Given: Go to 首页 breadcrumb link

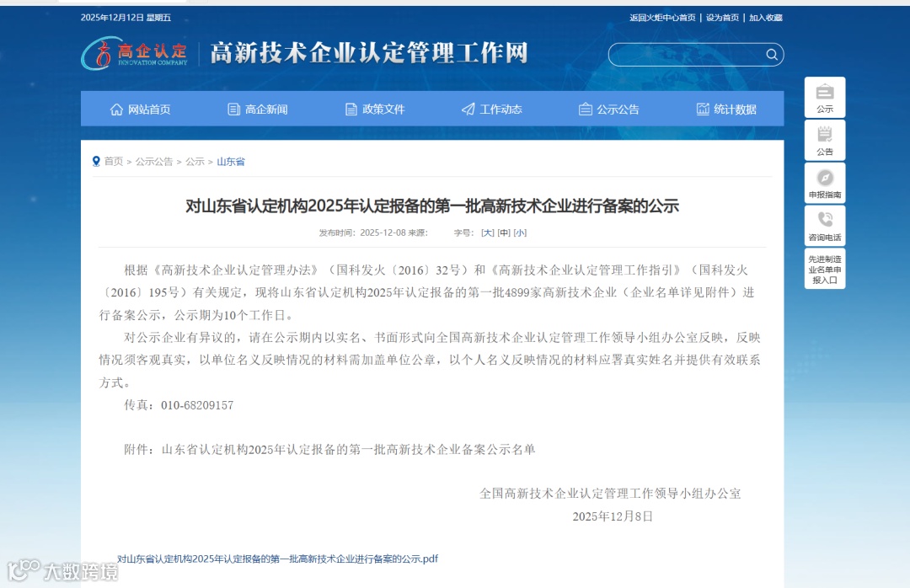Looking at the screenshot, I should [114, 162].
